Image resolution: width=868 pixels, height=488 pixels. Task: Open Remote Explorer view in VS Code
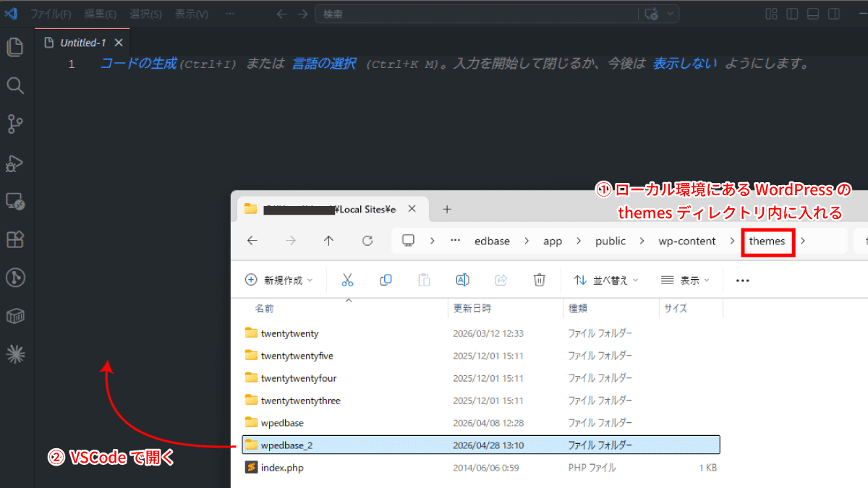click(15, 201)
